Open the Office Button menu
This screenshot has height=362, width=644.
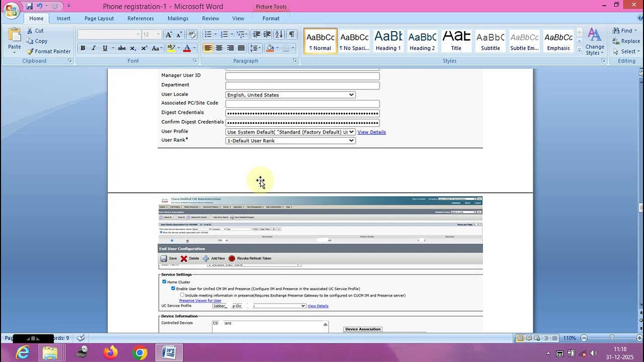click(x=11, y=11)
